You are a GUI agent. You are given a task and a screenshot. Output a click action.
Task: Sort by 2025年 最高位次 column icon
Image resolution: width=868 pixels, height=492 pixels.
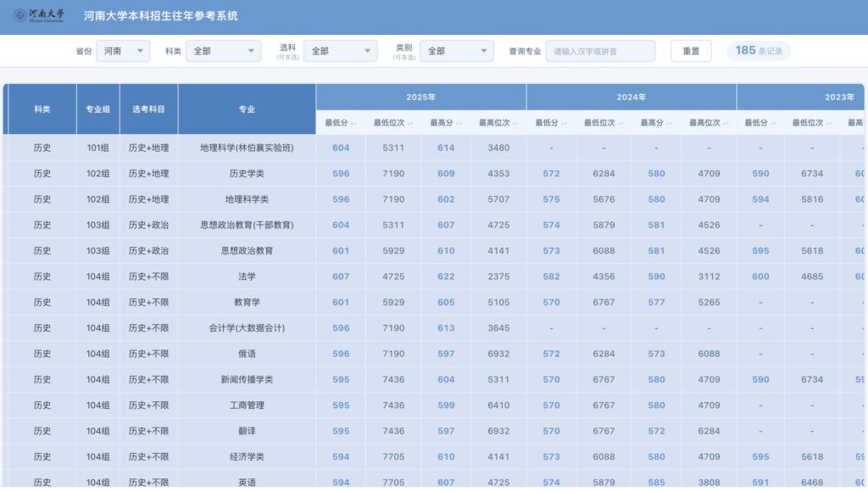515,124
